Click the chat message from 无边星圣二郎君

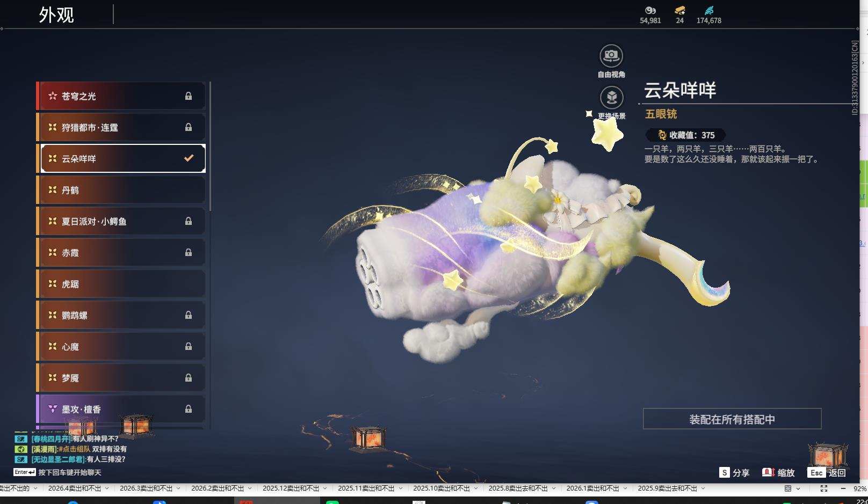[78, 459]
